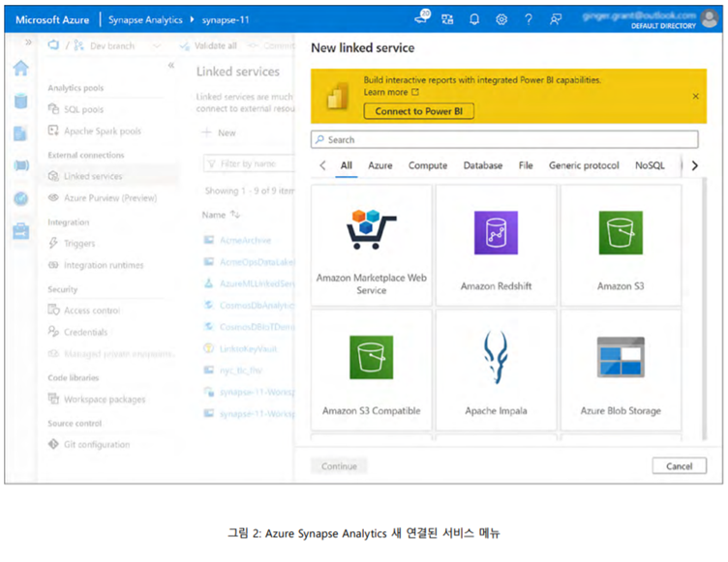Choose Azure Blob Storage tile
Image resolution: width=728 pixels, height=562 pixels.
click(x=621, y=370)
